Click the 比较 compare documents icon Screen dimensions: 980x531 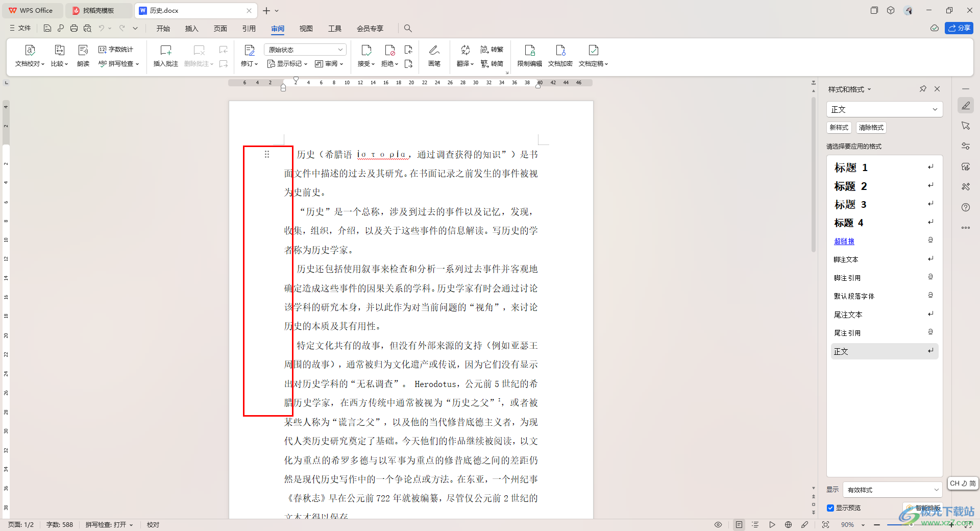click(59, 50)
